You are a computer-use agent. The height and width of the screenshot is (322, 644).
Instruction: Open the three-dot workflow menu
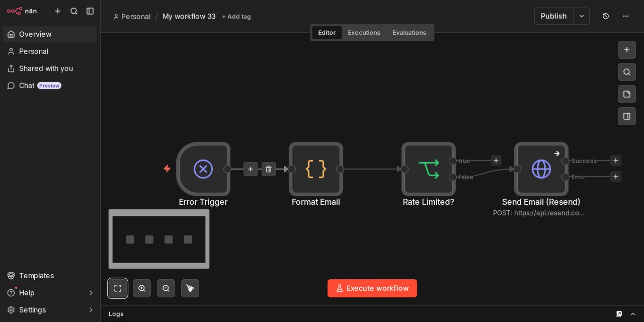(x=626, y=16)
